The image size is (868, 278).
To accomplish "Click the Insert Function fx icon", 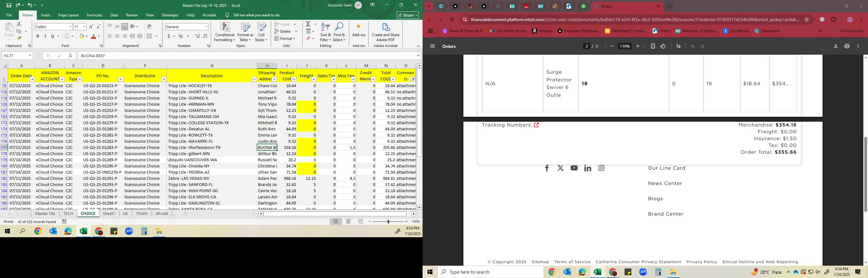I will tap(71, 56).
